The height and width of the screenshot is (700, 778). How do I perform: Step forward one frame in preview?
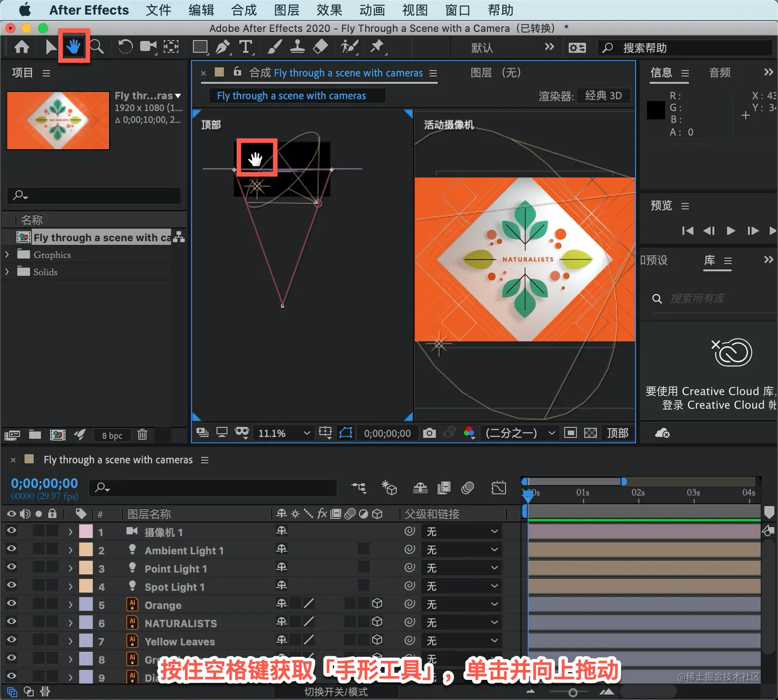pos(752,231)
